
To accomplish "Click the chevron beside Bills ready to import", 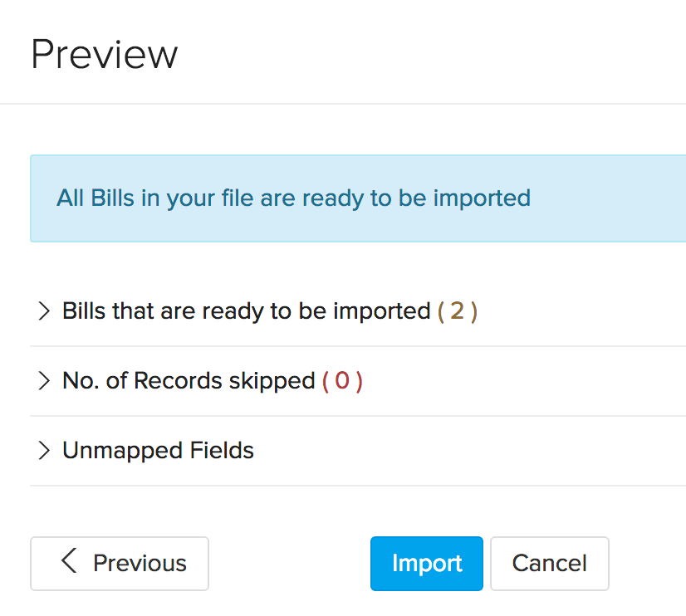I will (45, 310).
